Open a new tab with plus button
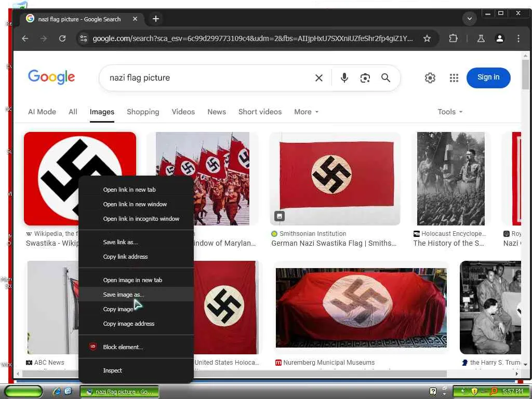Image resolution: width=532 pixels, height=399 pixels. [156, 19]
